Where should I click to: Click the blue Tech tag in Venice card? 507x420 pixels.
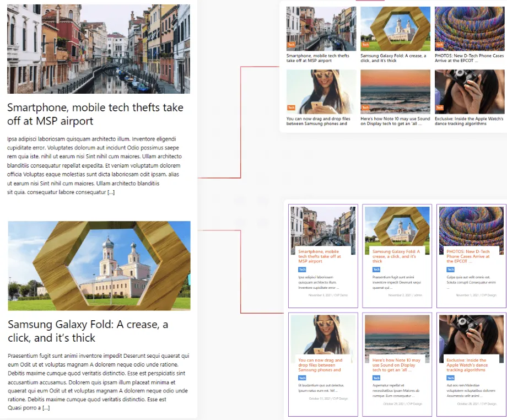click(302, 270)
